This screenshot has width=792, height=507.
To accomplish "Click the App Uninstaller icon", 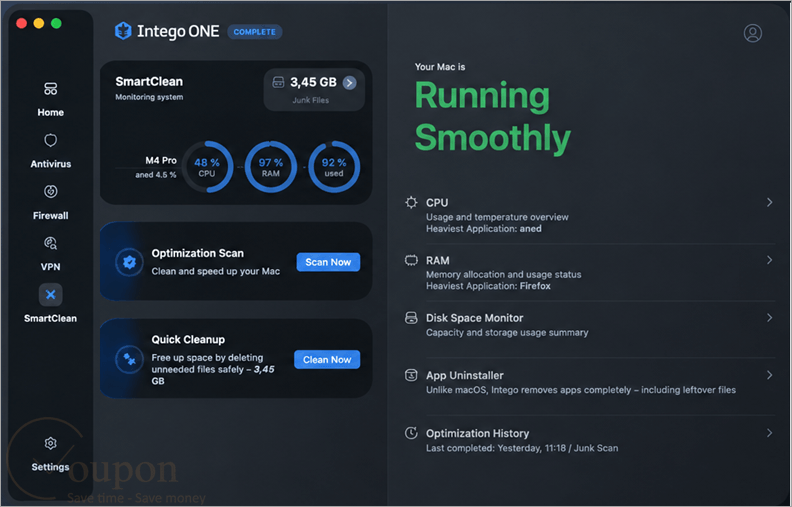I will (x=412, y=375).
